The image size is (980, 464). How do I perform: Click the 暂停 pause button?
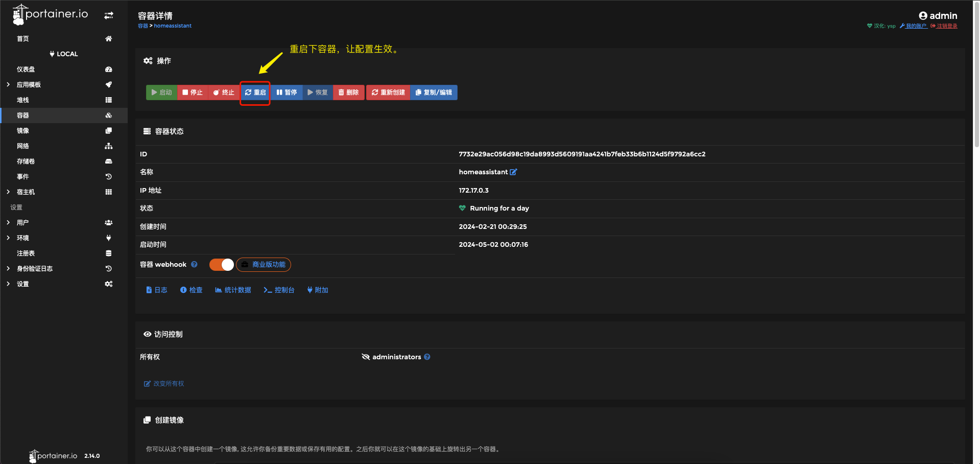(x=286, y=92)
